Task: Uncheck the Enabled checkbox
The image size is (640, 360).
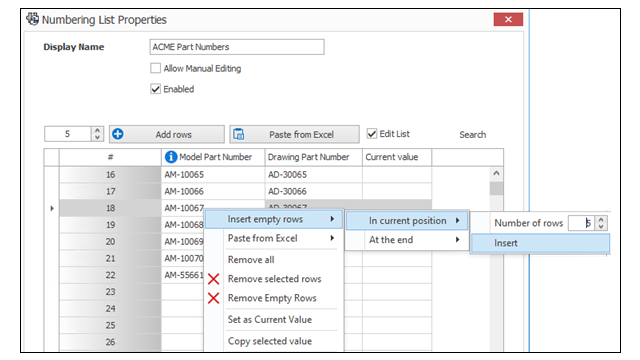Action: click(x=156, y=89)
